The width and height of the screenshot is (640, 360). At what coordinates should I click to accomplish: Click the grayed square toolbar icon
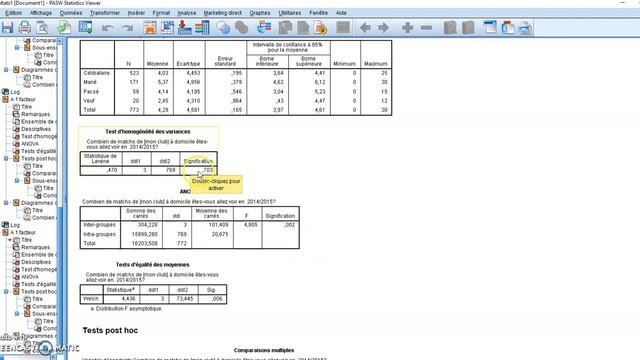click(x=343, y=28)
